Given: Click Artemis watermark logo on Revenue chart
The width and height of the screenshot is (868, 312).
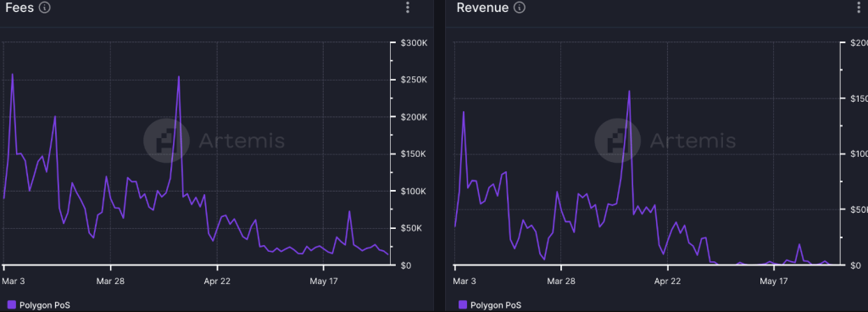Looking at the screenshot, I should click(x=617, y=141).
